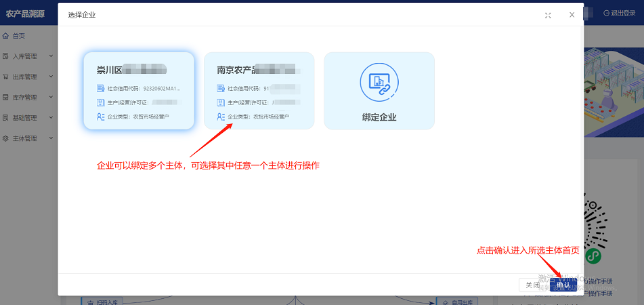The width and height of the screenshot is (644, 305).
Task: Close the dialog with the X icon
Action: (572, 14)
